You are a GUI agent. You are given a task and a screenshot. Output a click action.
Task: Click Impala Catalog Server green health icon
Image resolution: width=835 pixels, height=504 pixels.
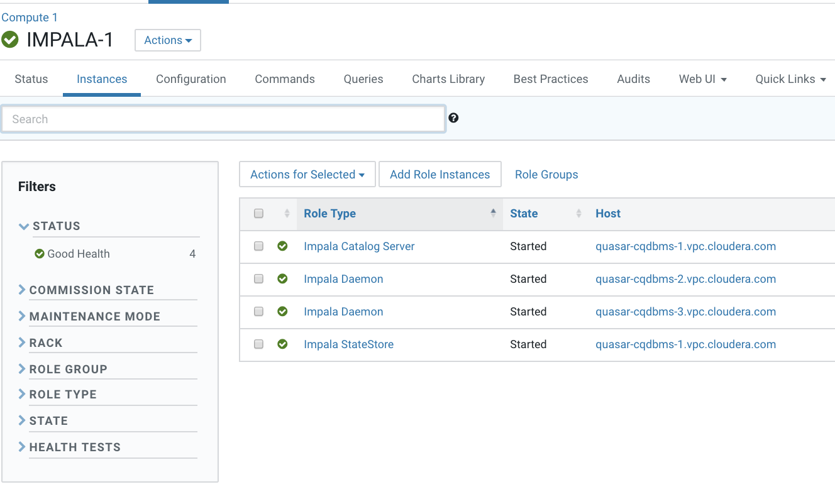pos(282,246)
